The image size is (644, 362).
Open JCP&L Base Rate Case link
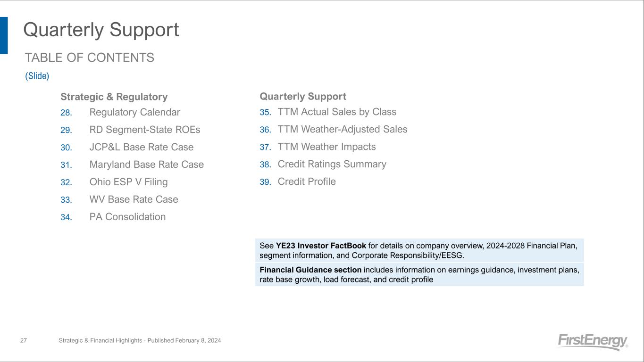pyautogui.click(x=141, y=147)
